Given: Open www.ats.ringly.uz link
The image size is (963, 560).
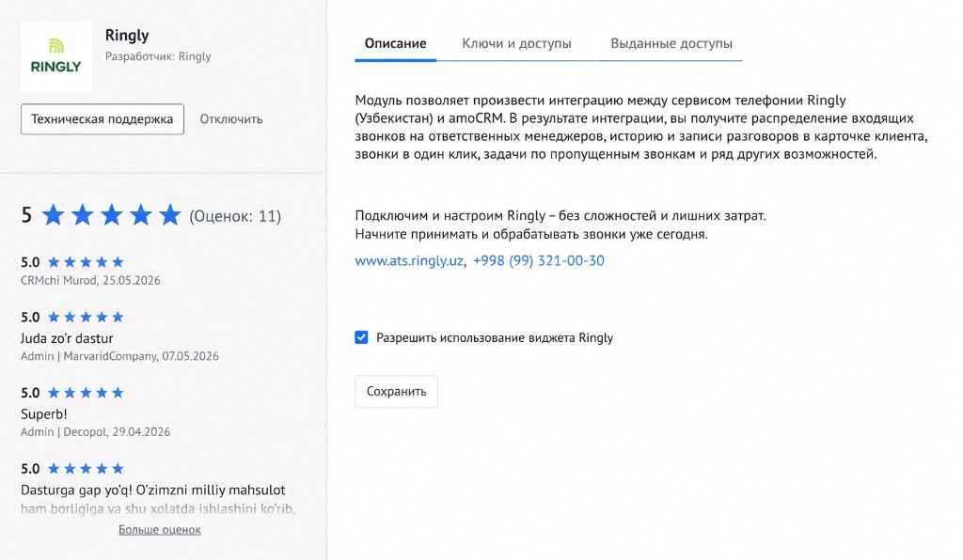Looking at the screenshot, I should (410, 260).
